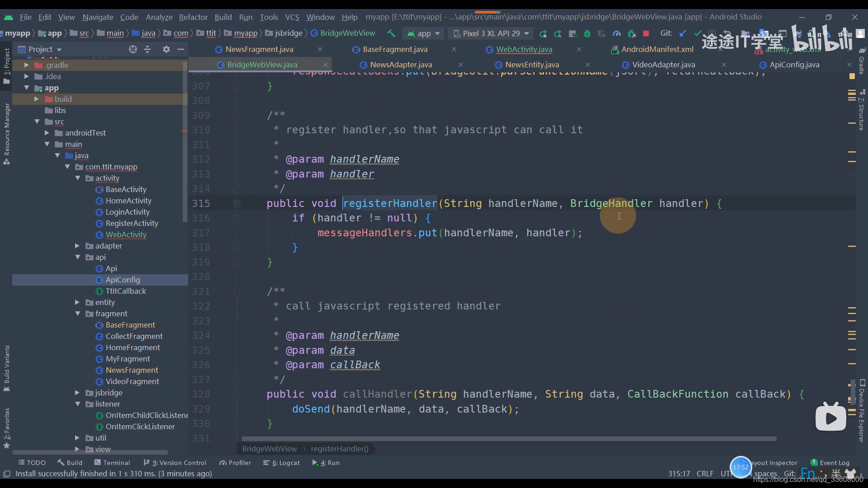Open the TODO tool window
The image size is (868, 488).
click(x=32, y=463)
